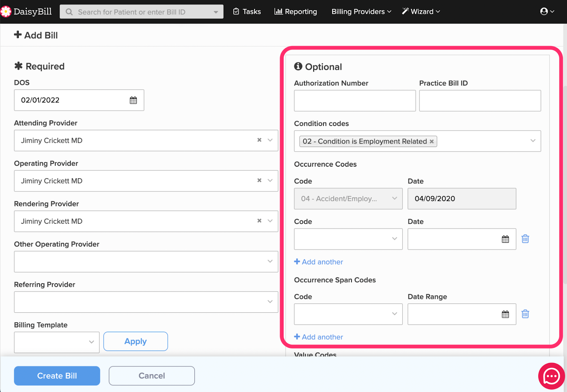Open the Reporting page
Image resolution: width=567 pixels, height=392 pixels.
[x=296, y=12]
